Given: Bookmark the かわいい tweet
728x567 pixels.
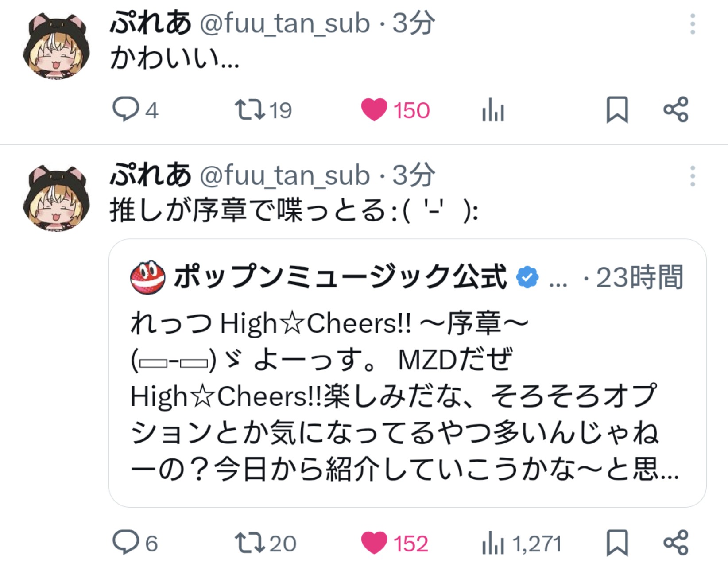Looking at the screenshot, I should pyautogui.click(x=617, y=109).
